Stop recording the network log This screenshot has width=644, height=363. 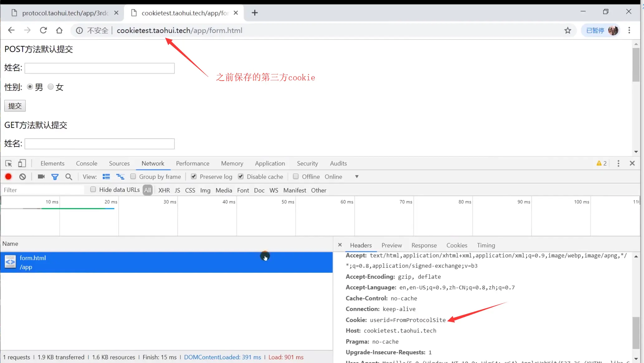8,177
